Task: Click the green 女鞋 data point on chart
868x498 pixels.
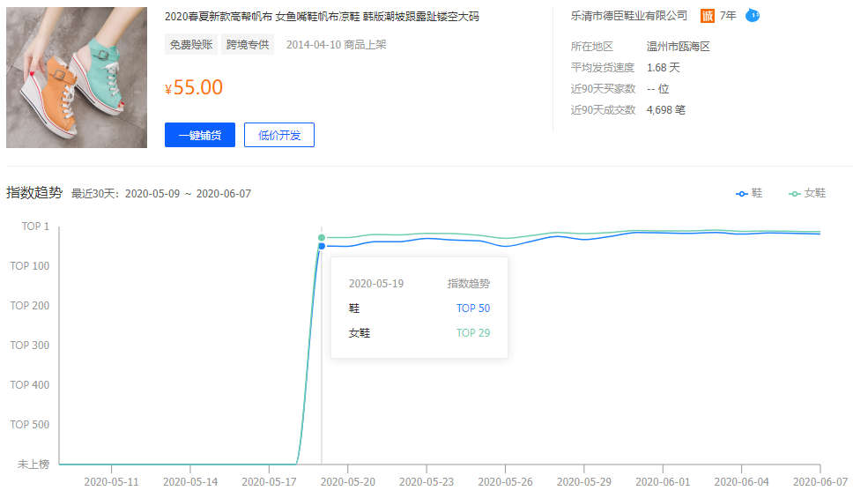Action: (322, 238)
